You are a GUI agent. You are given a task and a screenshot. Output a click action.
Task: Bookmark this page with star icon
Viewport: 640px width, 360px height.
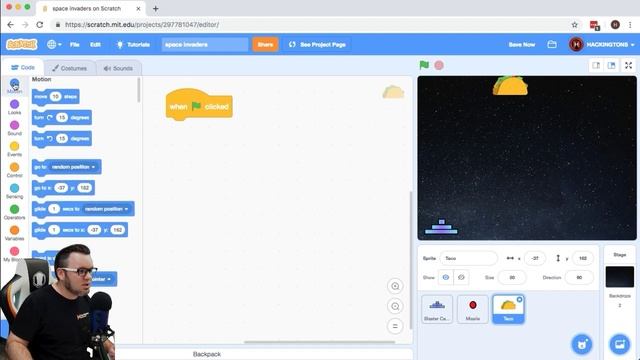[575, 25]
